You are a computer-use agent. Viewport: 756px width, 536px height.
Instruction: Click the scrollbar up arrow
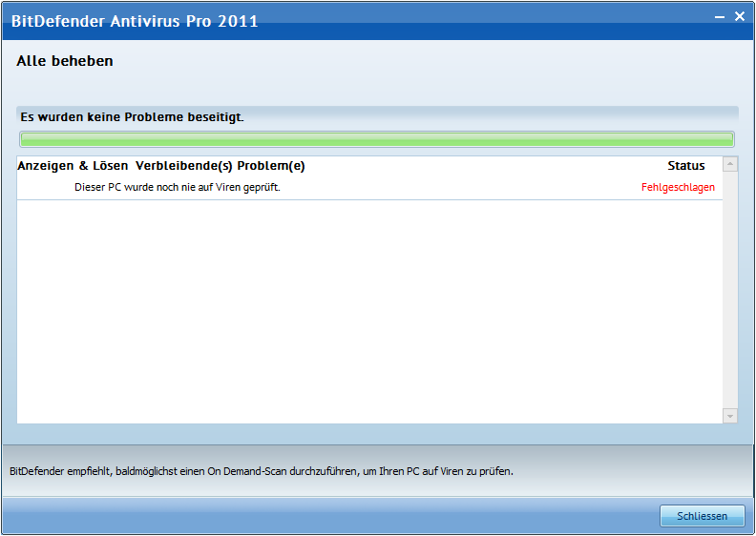coord(730,164)
